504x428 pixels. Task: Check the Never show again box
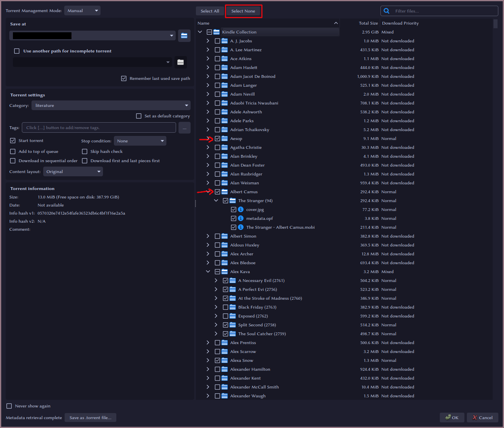(9, 406)
